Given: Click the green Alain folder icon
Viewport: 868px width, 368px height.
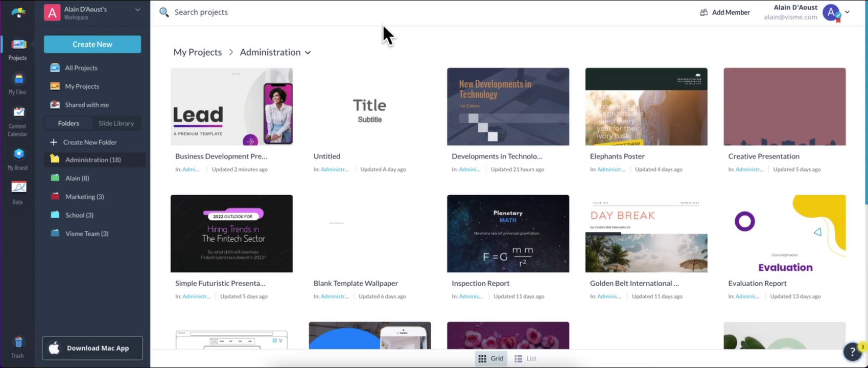Looking at the screenshot, I should 55,178.
